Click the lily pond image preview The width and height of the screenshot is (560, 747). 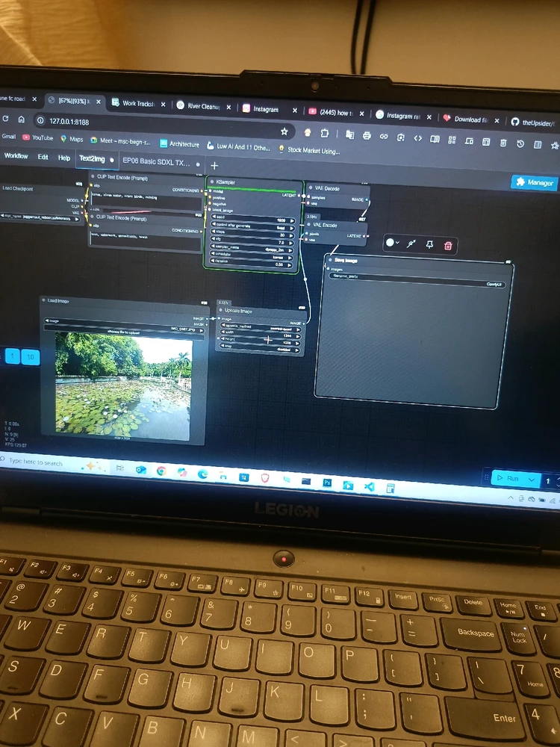123,385
